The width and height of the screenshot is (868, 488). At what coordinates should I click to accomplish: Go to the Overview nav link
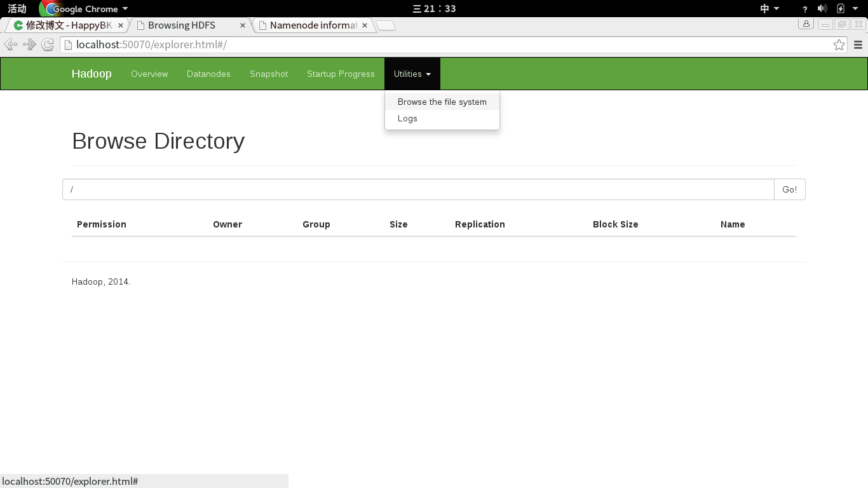(149, 74)
